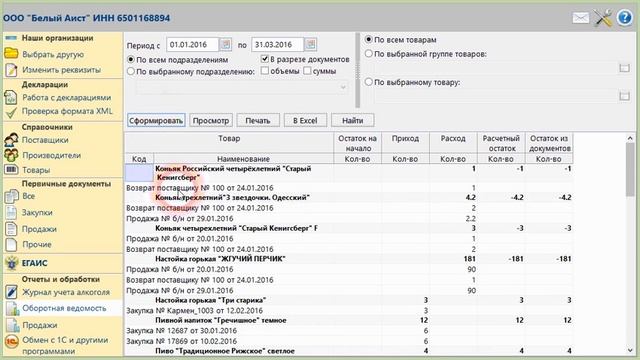Select row Закупка № 12687 от 30.01.2016
Viewport: 640px width, 360px height.
tap(349, 331)
